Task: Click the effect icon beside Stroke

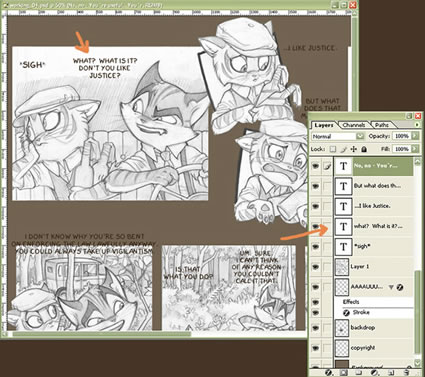Action: coord(346,312)
